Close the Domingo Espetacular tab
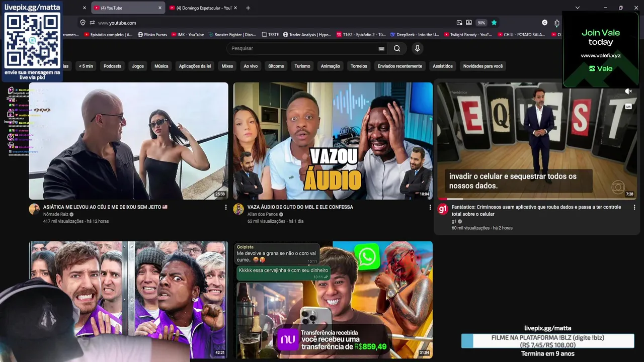This screenshot has width=644, height=362. click(x=236, y=8)
